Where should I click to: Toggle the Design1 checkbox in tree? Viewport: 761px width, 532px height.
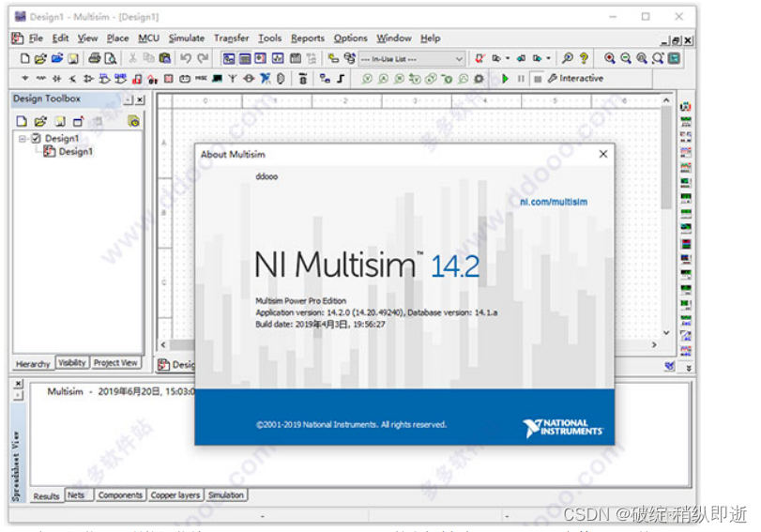(36, 138)
